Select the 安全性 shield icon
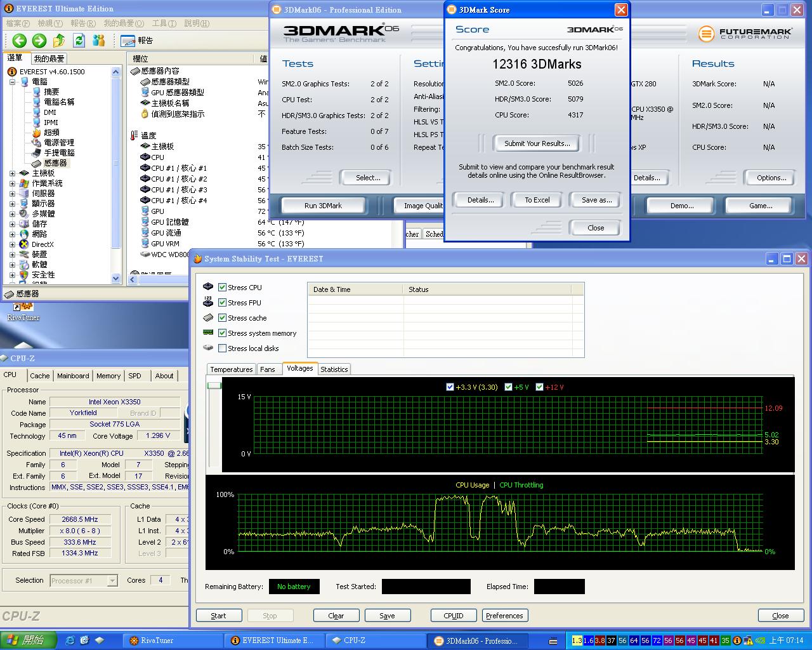The height and width of the screenshot is (650, 812). [x=24, y=275]
